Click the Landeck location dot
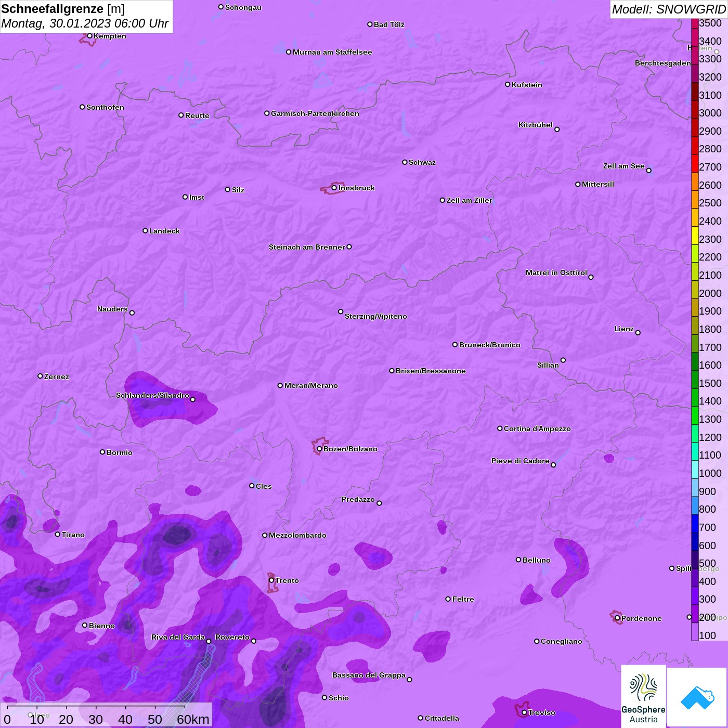The image size is (728, 728). 146,231
